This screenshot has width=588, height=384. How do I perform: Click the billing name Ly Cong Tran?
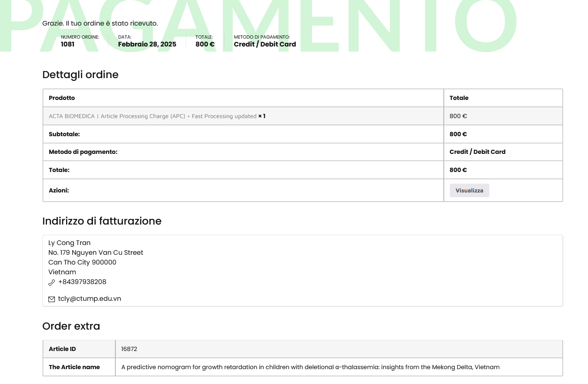click(x=69, y=243)
